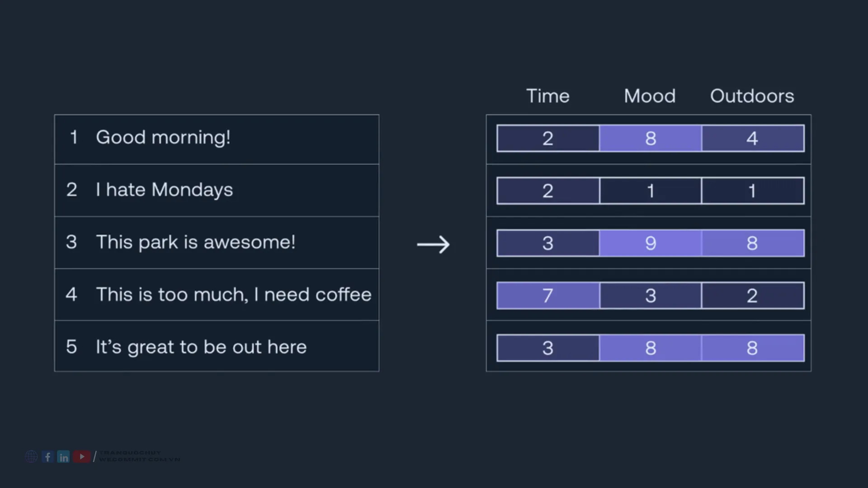
Task: Click Time value 3 in the last row
Action: (x=548, y=348)
